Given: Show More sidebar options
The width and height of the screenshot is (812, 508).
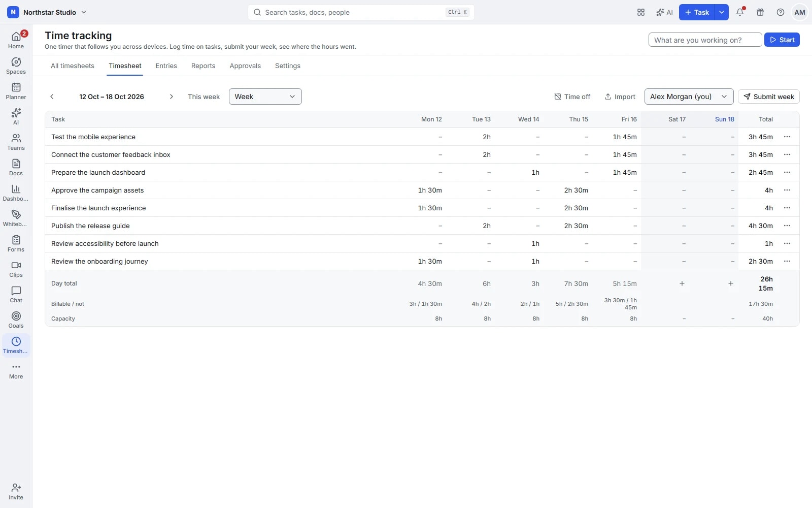Looking at the screenshot, I should [x=16, y=370].
